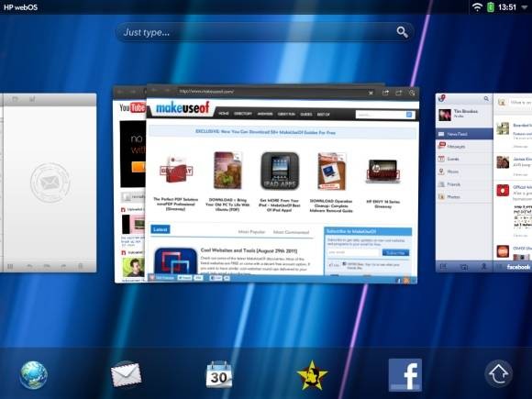
Task: Open the video thumbnail of man on YouTube card
Action: coord(133,267)
